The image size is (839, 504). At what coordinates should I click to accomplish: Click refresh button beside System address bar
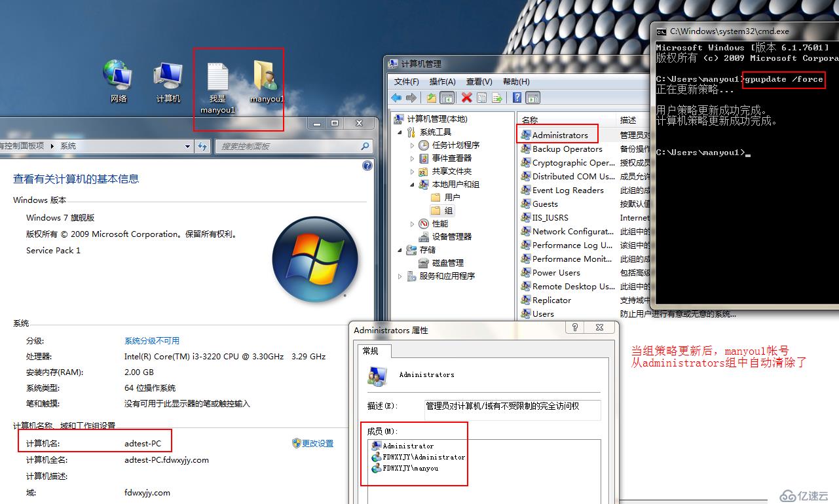(202, 146)
